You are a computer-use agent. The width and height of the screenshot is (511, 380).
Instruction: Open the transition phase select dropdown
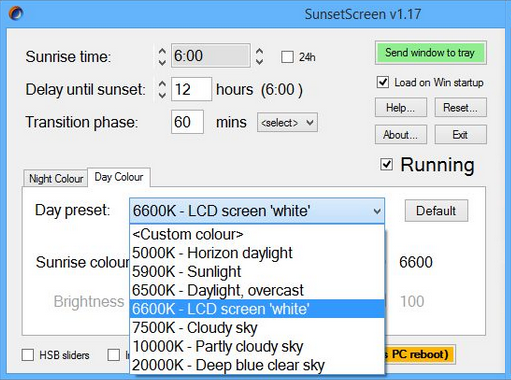[x=287, y=123]
